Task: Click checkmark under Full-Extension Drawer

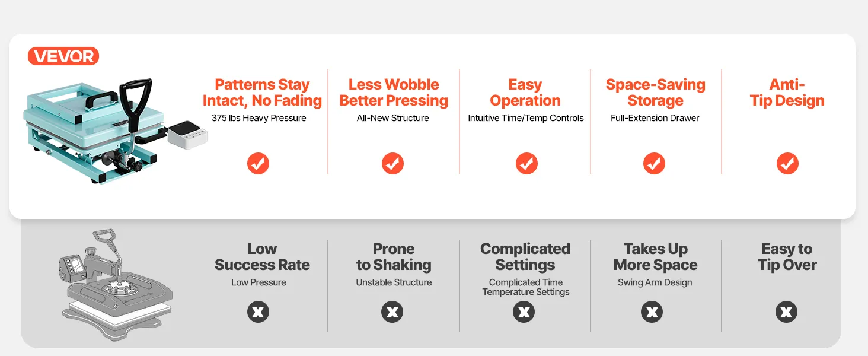Action: pos(654,163)
